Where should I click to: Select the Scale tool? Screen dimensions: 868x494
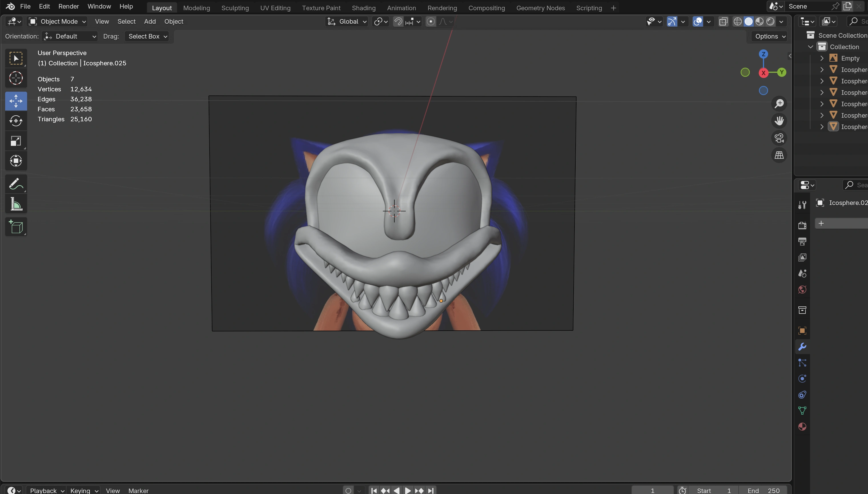click(x=16, y=141)
